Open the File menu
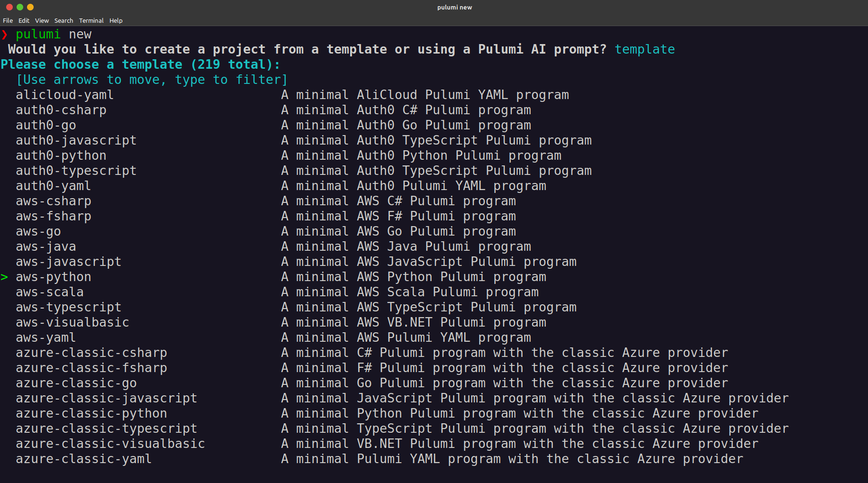This screenshot has width=868, height=483. pos(8,20)
